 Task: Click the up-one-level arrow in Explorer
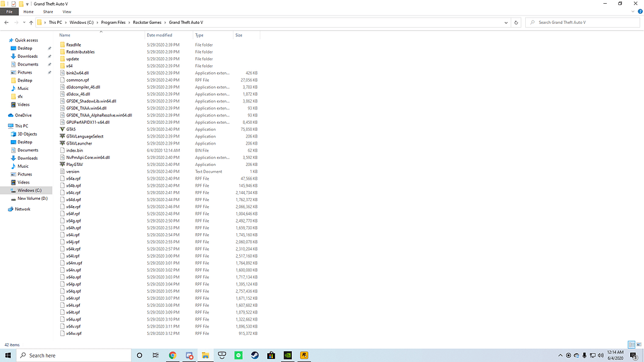pyautogui.click(x=31, y=21)
